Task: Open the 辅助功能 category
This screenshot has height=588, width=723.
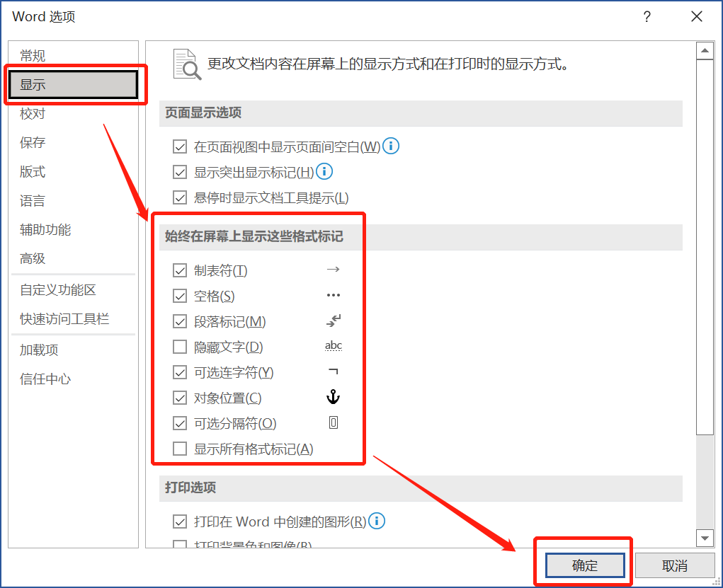Action: (74, 229)
